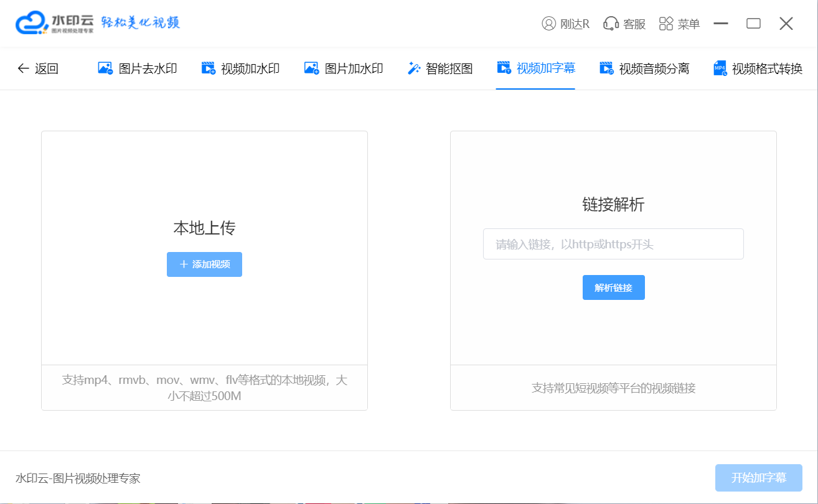This screenshot has height=504, width=818.
Task: Click the back arrow icon beside 返回
Action: click(23, 68)
